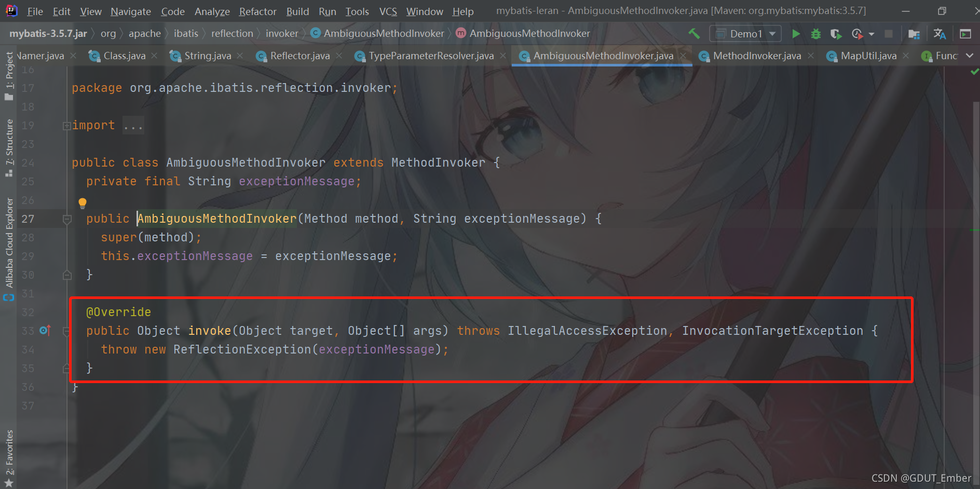Open the Demo1 run configuration dropdown
The image size is (980, 489).
(745, 34)
